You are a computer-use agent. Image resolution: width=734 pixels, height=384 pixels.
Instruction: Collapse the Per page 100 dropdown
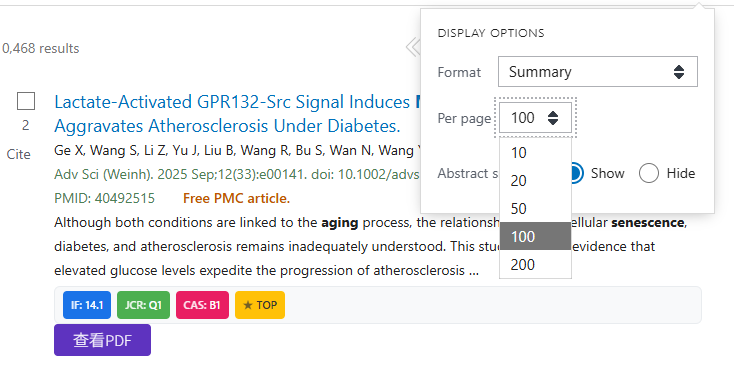(535, 118)
